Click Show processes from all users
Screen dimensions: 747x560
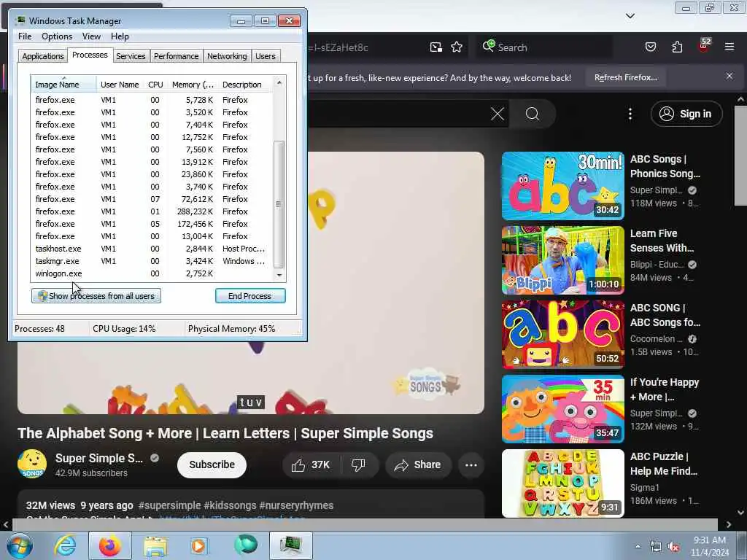(x=96, y=296)
